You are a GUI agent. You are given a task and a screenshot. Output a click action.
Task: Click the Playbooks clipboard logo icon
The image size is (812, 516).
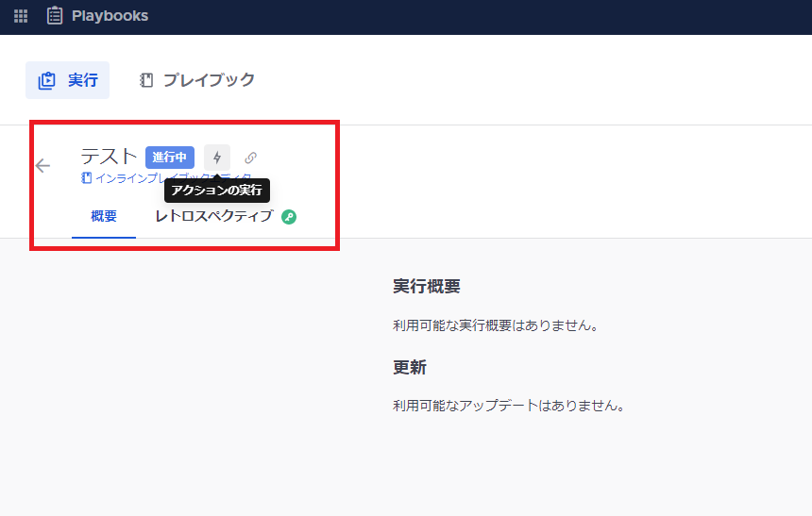pyautogui.click(x=55, y=15)
